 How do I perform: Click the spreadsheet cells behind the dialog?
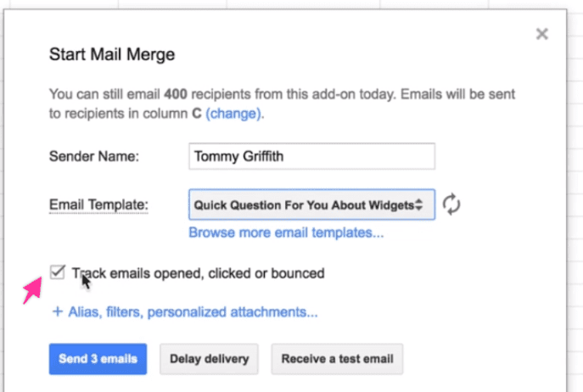(575, 186)
